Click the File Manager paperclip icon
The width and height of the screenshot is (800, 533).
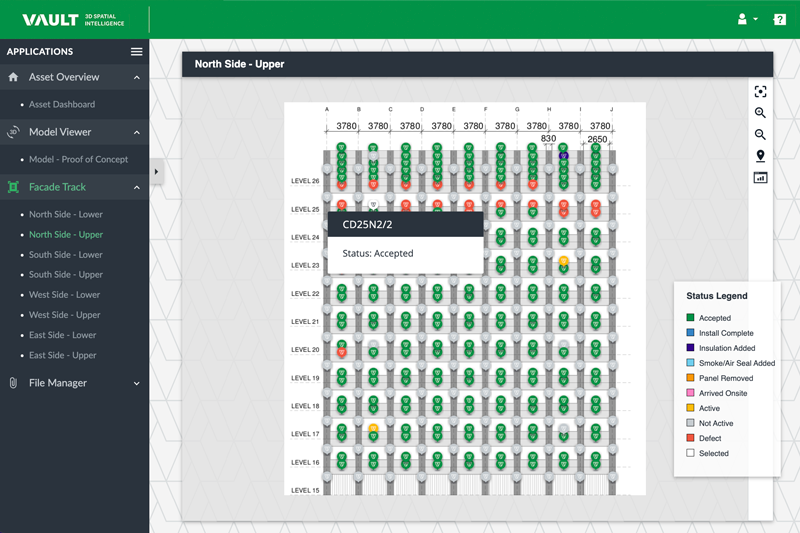13,383
